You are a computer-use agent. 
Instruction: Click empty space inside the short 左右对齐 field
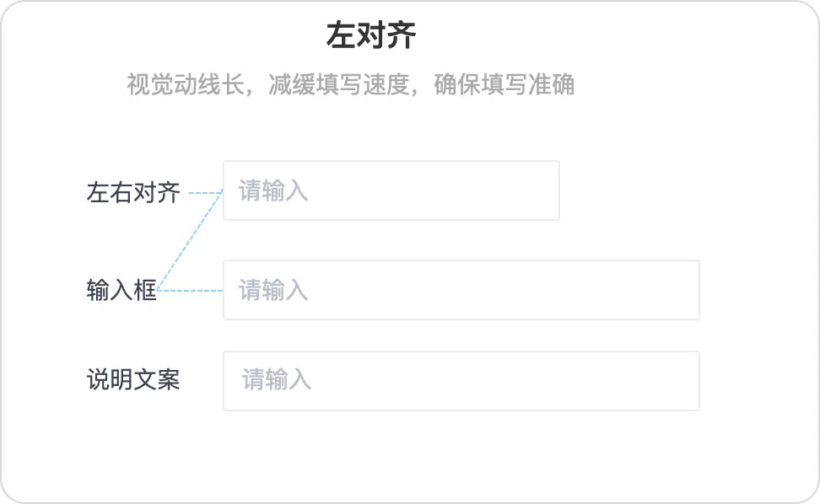tap(434, 190)
